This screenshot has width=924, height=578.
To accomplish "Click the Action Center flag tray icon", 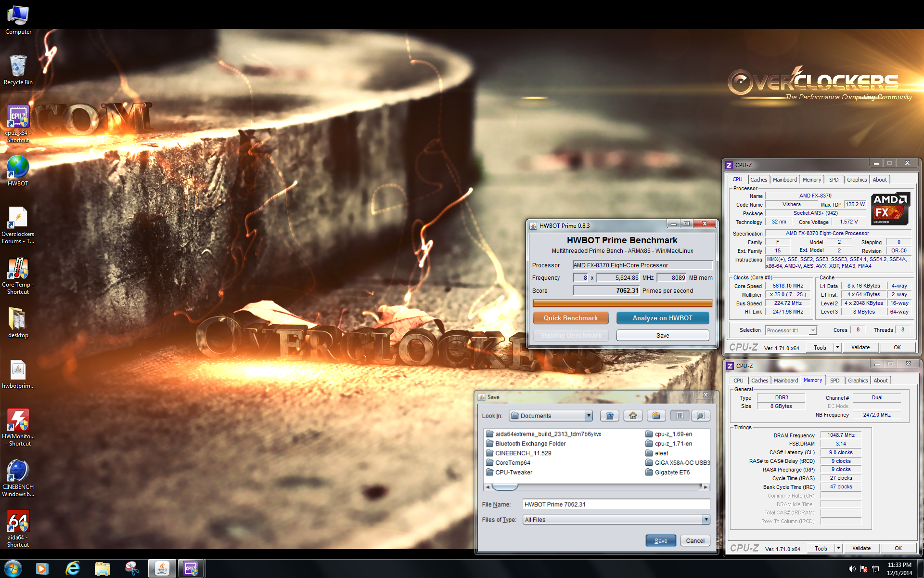I will coord(864,569).
